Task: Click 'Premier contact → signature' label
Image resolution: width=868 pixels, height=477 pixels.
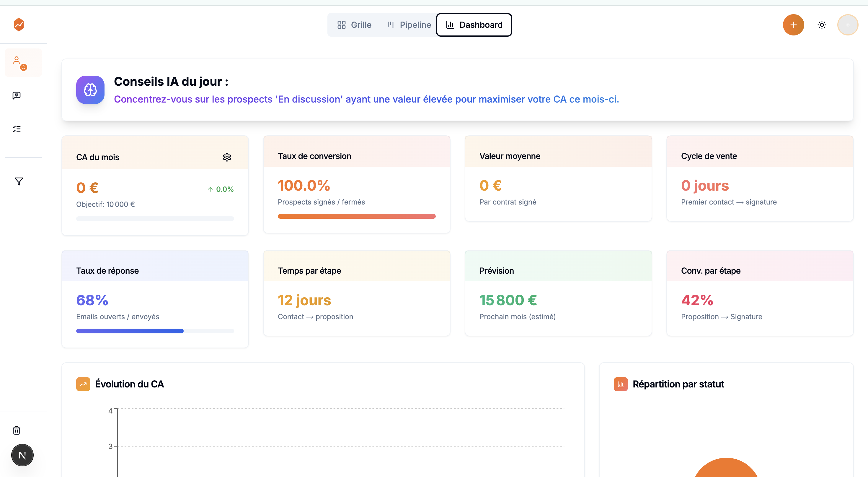Action: 729,202
